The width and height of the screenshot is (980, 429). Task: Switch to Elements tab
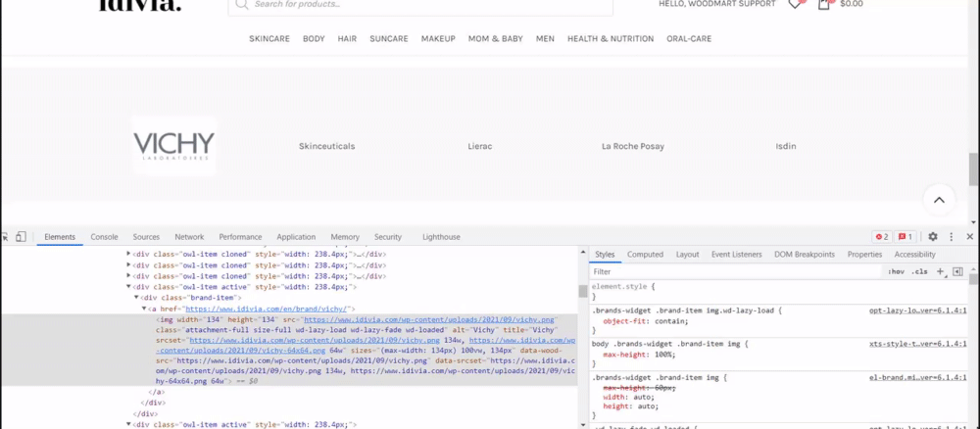pyautogui.click(x=60, y=237)
